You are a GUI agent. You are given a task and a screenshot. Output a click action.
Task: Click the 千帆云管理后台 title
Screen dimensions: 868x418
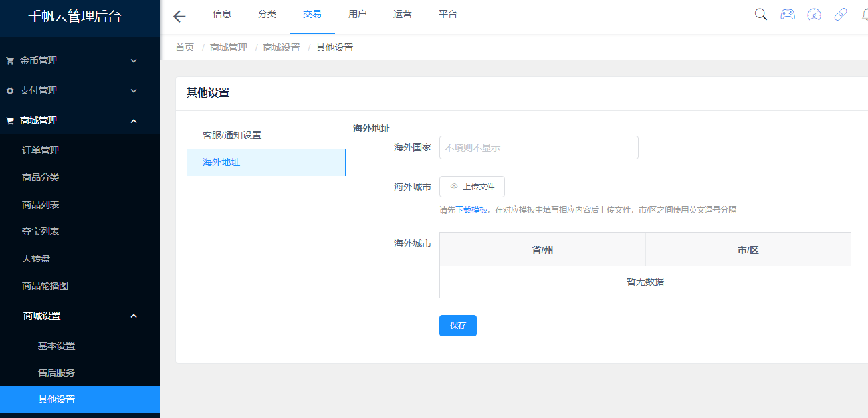(x=74, y=17)
